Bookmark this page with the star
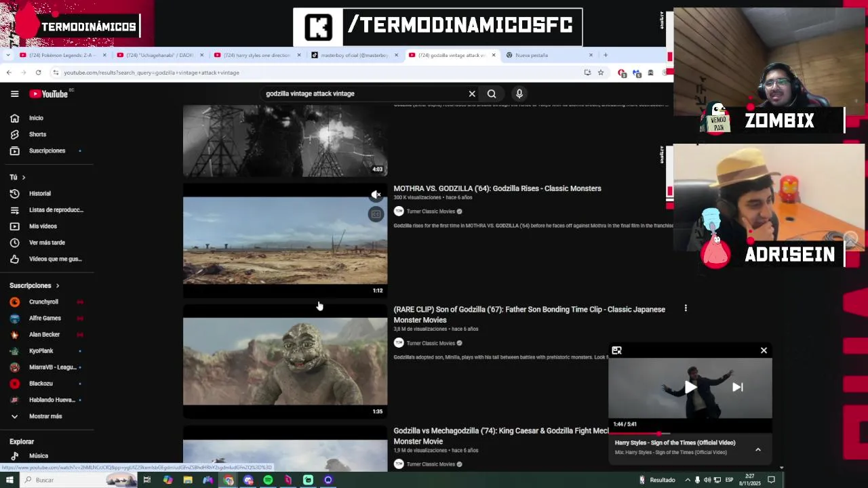The width and height of the screenshot is (868, 488). [600, 73]
